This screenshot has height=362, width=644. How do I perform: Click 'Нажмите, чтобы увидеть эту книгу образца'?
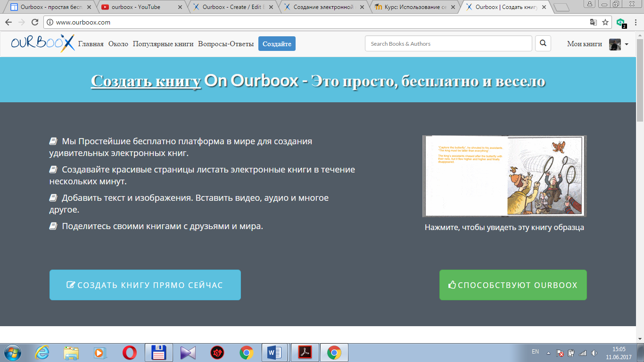[504, 227]
